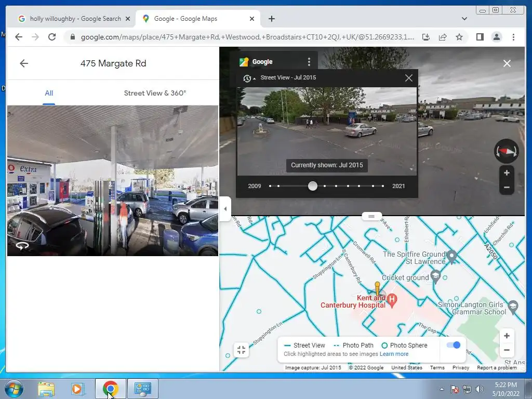This screenshot has width=532, height=399.
Task: Open Windows Media Player from taskbar
Action: click(77, 389)
